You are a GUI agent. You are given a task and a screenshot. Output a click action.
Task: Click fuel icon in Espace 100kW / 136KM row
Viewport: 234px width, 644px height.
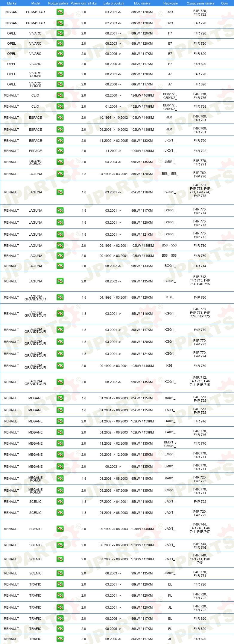pos(60,151)
